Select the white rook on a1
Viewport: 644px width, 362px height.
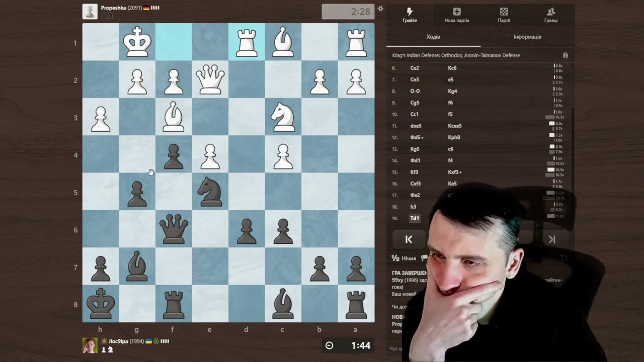click(356, 42)
